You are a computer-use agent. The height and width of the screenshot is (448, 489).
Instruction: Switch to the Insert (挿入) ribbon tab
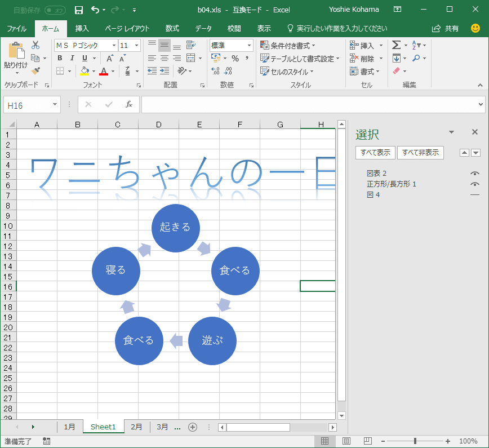click(x=82, y=28)
